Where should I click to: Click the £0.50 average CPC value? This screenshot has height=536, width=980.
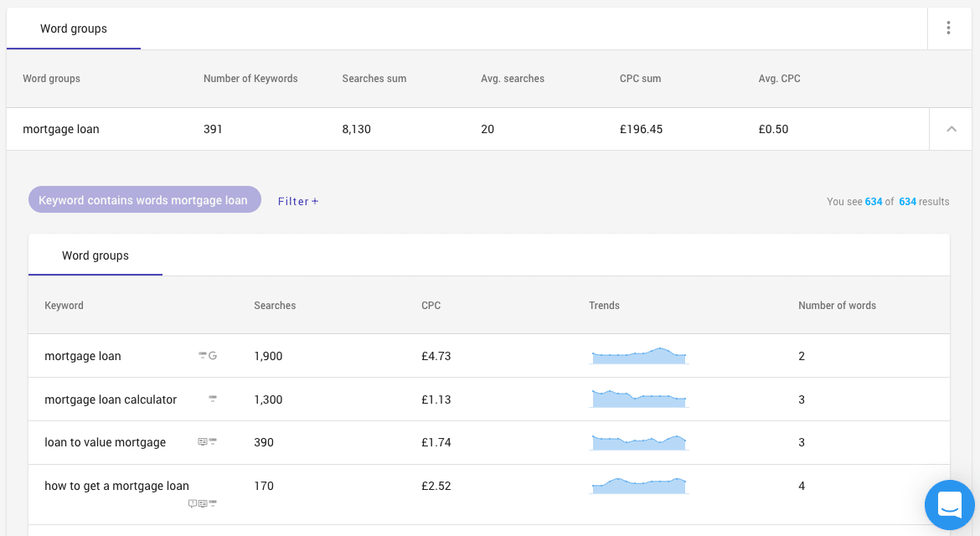point(773,129)
